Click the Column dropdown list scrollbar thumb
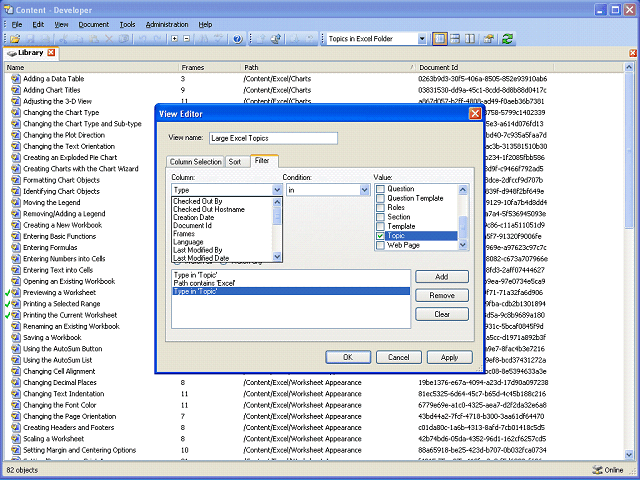Viewport: 640px width, 480px height. pos(277,216)
